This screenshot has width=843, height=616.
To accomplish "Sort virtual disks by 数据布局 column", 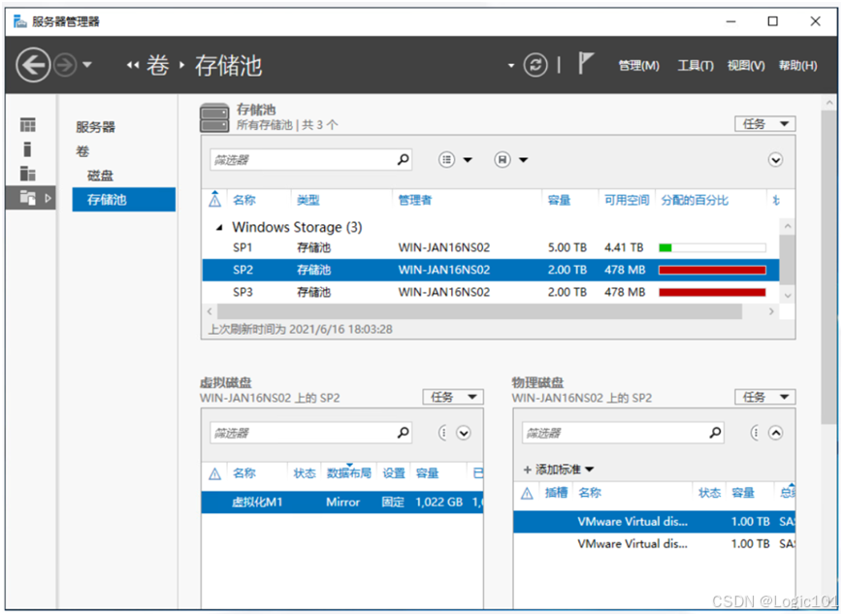I will [x=349, y=473].
